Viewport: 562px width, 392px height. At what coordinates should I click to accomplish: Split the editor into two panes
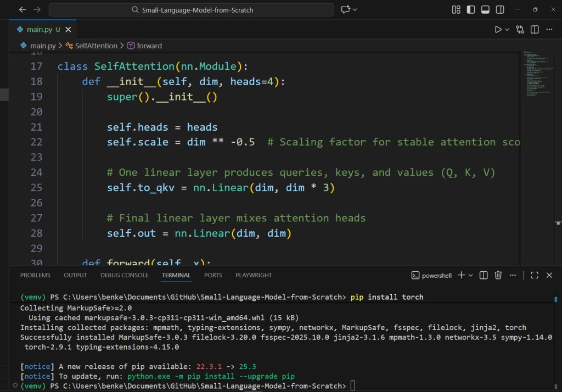(534, 30)
